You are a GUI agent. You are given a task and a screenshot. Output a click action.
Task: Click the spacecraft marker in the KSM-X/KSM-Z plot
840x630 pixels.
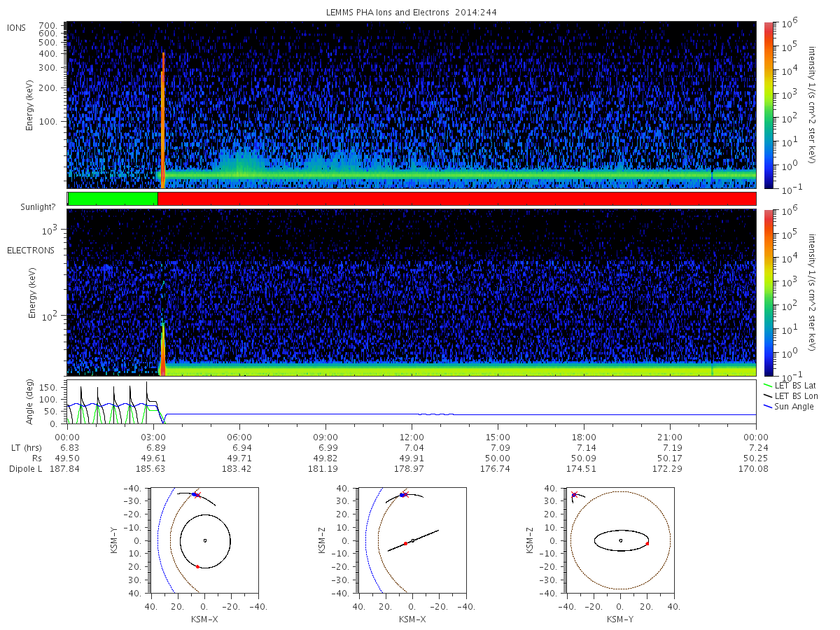point(403,495)
